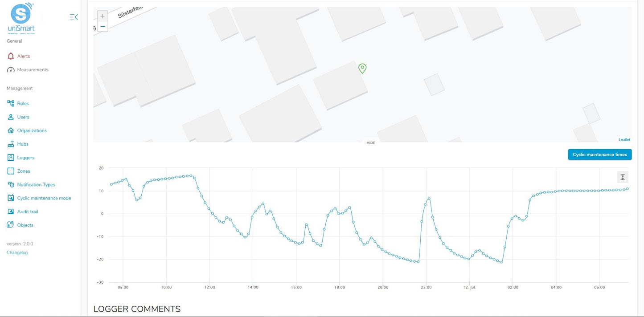Click the Objects icon in sidebar
Image resolution: width=644 pixels, height=317 pixels.
[11, 225]
